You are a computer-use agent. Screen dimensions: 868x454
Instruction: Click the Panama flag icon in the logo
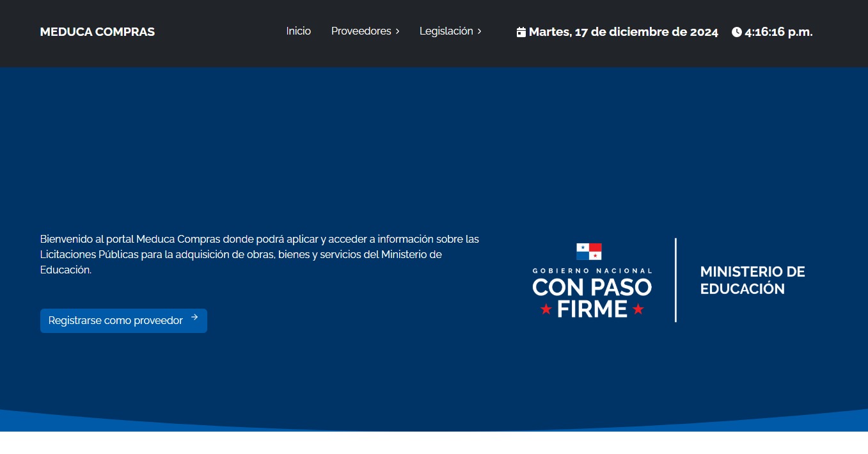pos(589,252)
